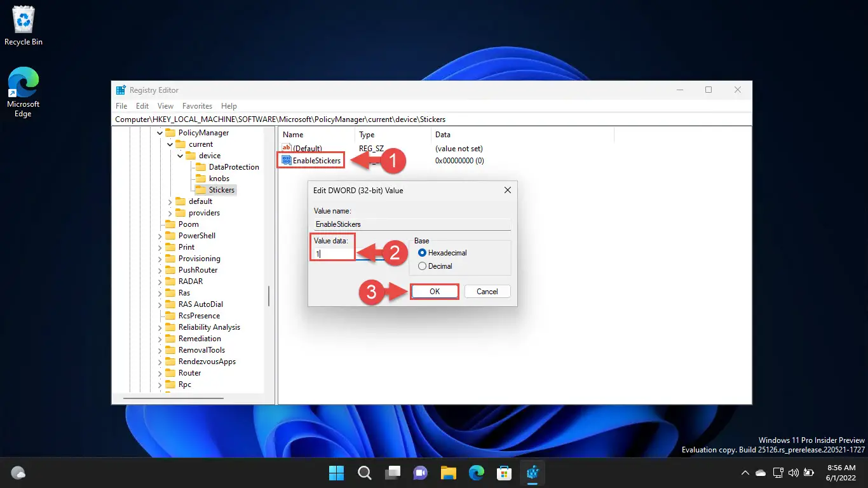Click the PowerShell folder icon

(x=170, y=236)
